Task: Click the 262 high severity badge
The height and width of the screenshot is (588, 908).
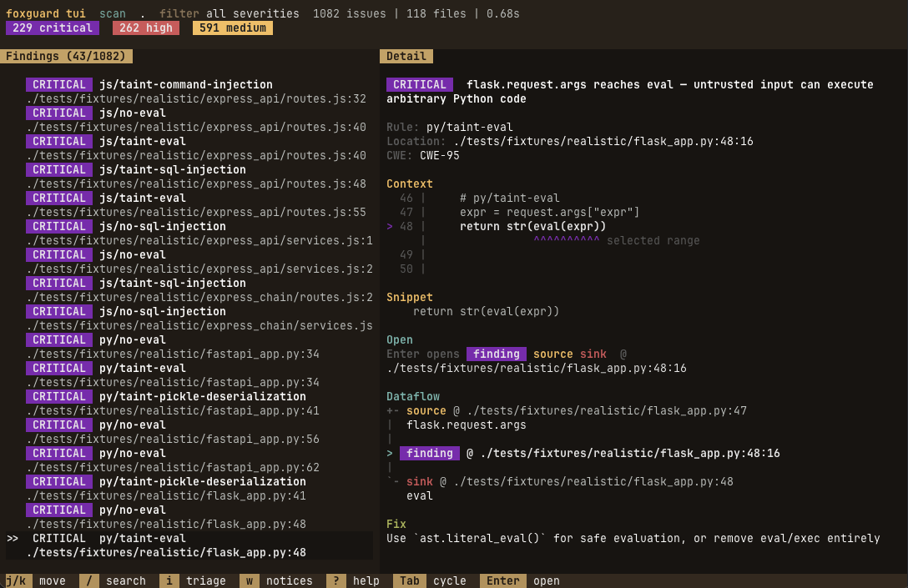Action: [x=145, y=28]
